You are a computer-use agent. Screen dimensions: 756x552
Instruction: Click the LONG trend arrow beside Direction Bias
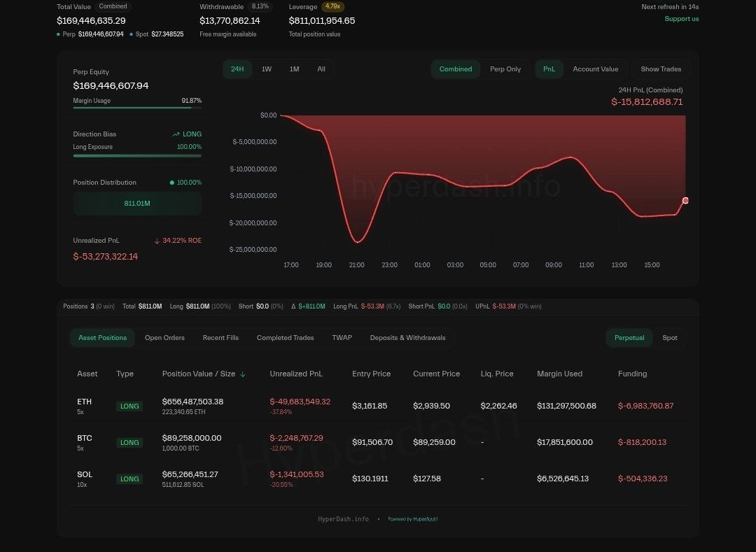pyautogui.click(x=177, y=134)
